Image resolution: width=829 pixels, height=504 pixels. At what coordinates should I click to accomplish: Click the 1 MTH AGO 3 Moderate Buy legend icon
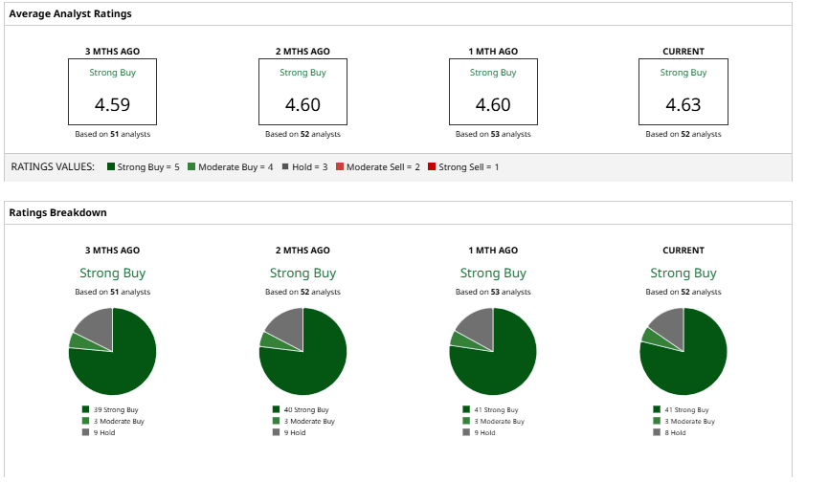coord(466,421)
